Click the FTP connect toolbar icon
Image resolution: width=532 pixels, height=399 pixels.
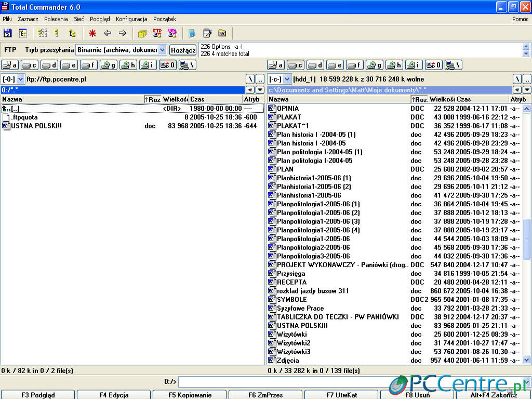157,33
